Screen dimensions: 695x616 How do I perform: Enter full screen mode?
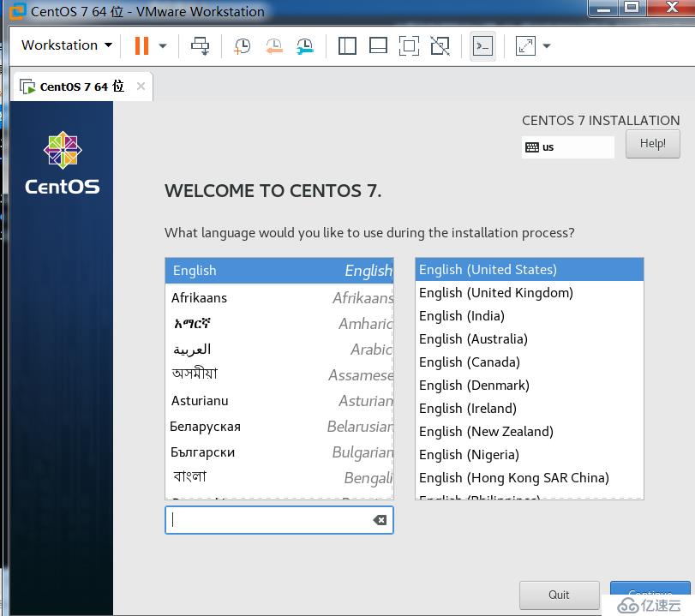click(x=409, y=45)
